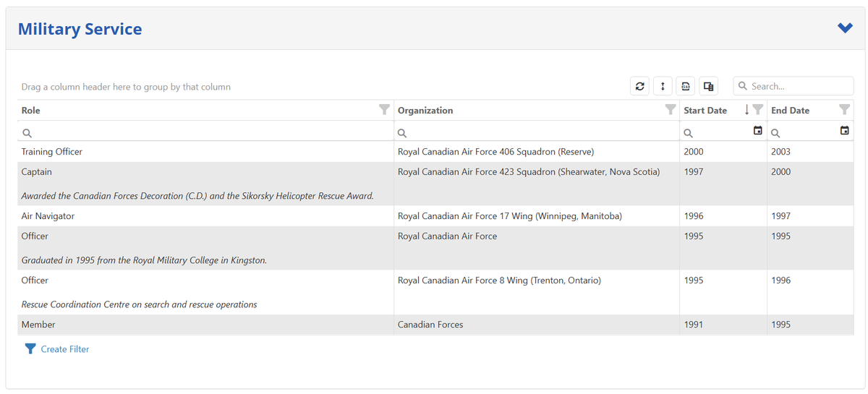The image size is (868, 394).
Task: Open the Create Filter link
Action: 65,349
